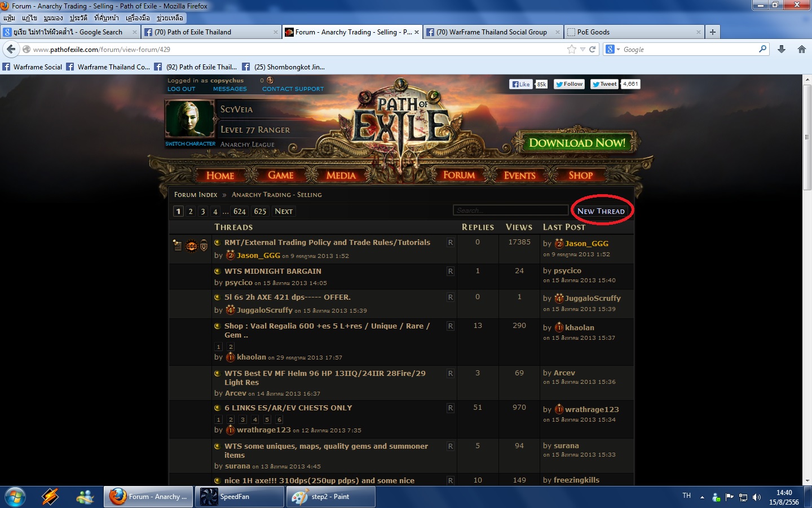Click the R icon on WTS MIDNIGHT BARGAIN row
The image size is (812, 508).
coord(451,271)
